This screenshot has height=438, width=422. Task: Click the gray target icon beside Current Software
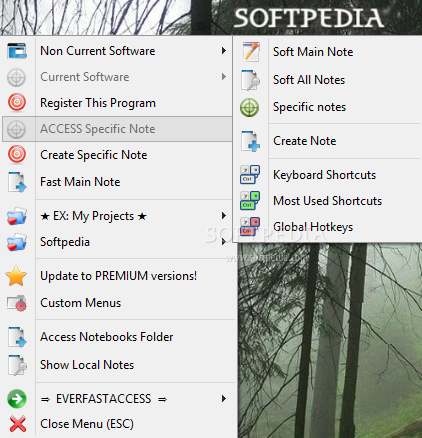pos(17,77)
